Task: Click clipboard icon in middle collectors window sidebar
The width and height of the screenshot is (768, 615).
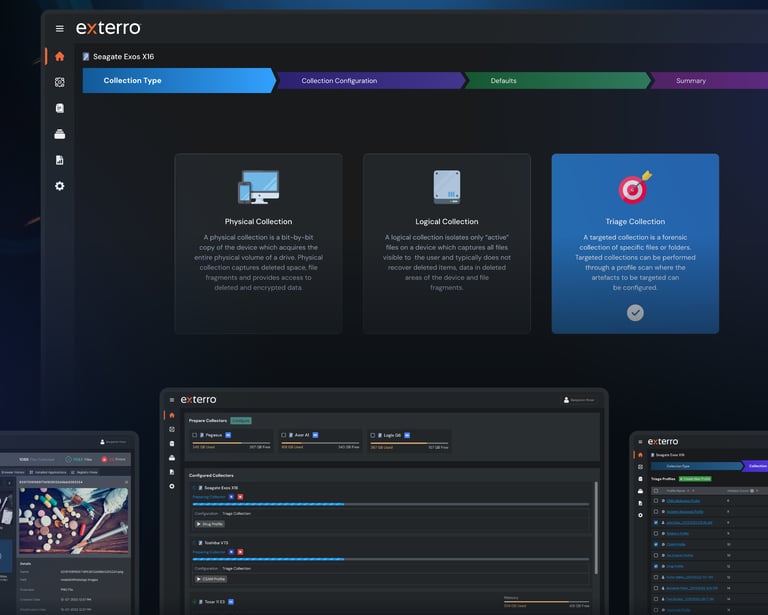Action: 172,444
